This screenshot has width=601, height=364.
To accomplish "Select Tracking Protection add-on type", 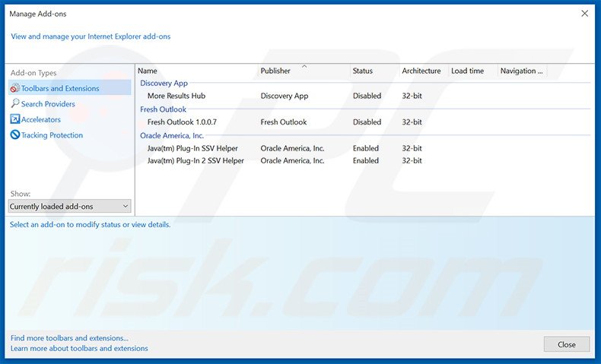I will (x=52, y=135).
